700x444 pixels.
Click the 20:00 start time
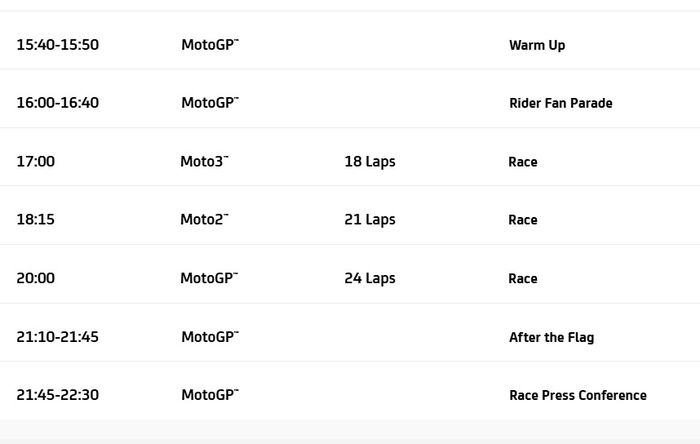35,279
